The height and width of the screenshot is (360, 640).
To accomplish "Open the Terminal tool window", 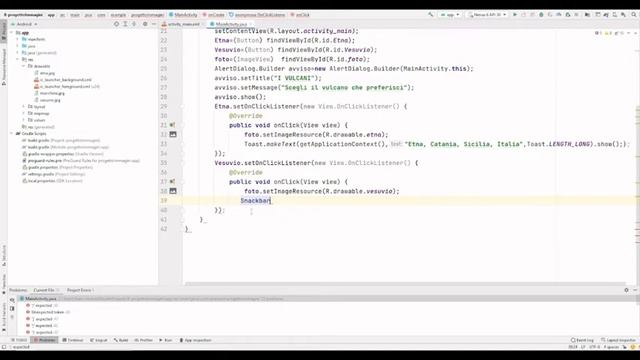I will [x=73, y=340].
